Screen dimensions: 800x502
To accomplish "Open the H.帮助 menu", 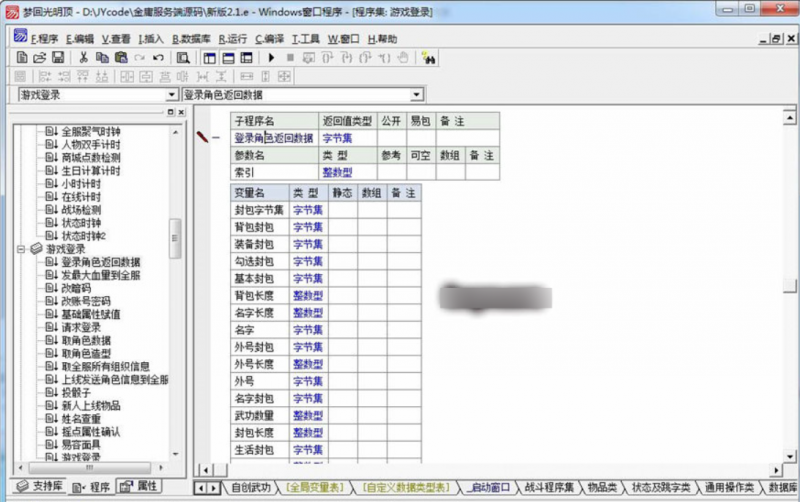I will pyautogui.click(x=382, y=39).
